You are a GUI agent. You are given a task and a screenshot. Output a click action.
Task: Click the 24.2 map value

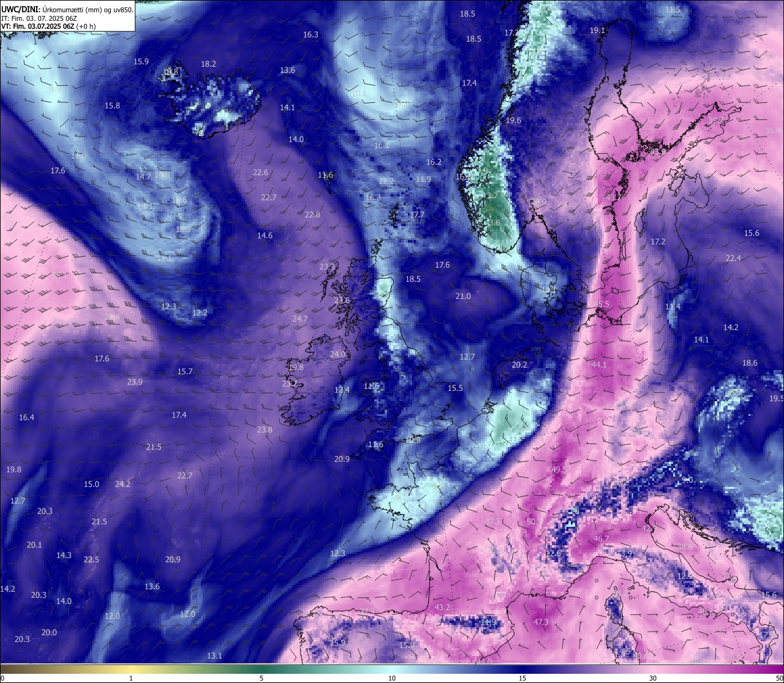123,484
